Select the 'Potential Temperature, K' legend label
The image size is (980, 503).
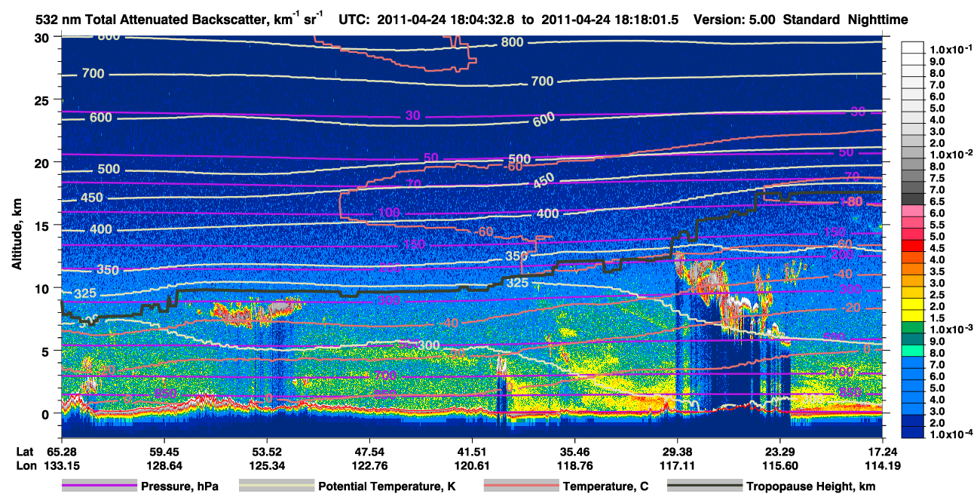[387, 486]
